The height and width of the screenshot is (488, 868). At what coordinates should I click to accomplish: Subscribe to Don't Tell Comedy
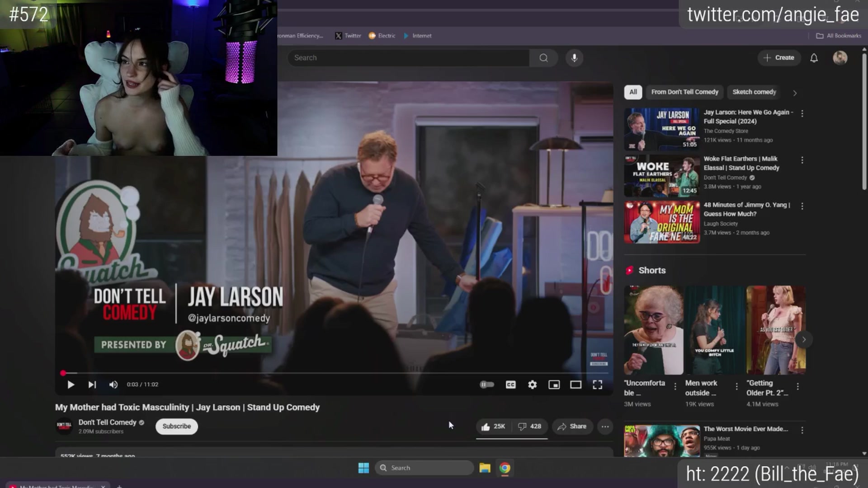176,426
